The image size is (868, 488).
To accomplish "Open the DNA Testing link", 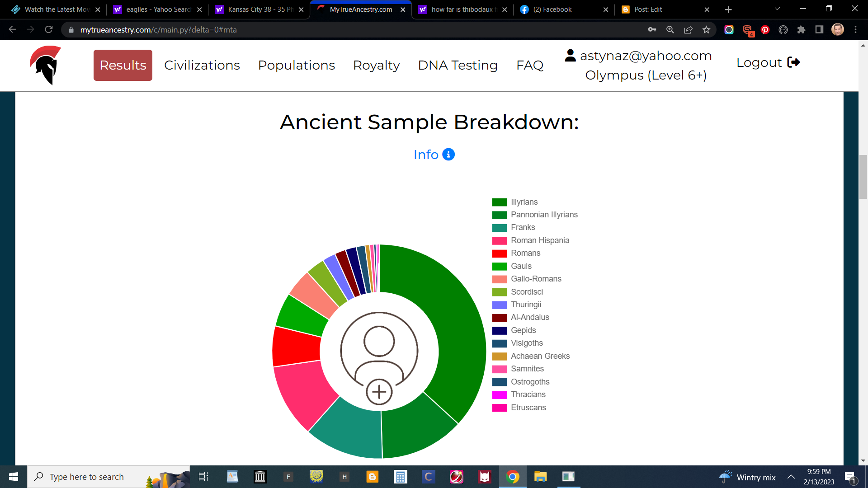I will click(x=458, y=65).
